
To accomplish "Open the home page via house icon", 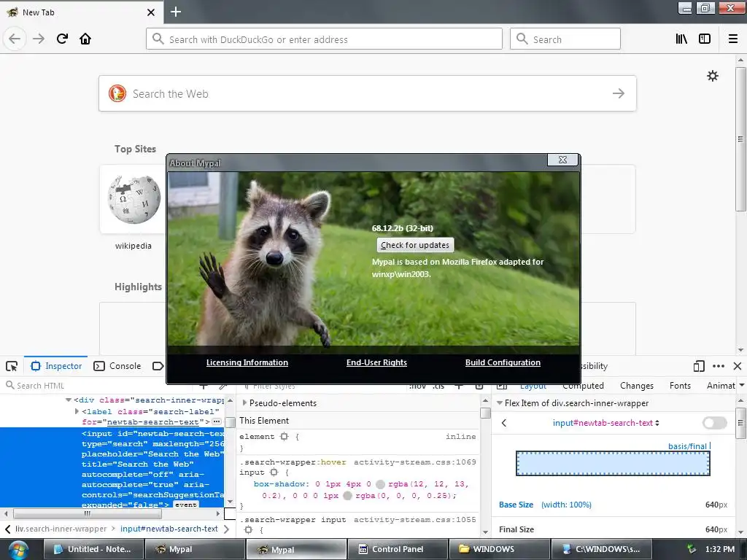I will pos(85,39).
